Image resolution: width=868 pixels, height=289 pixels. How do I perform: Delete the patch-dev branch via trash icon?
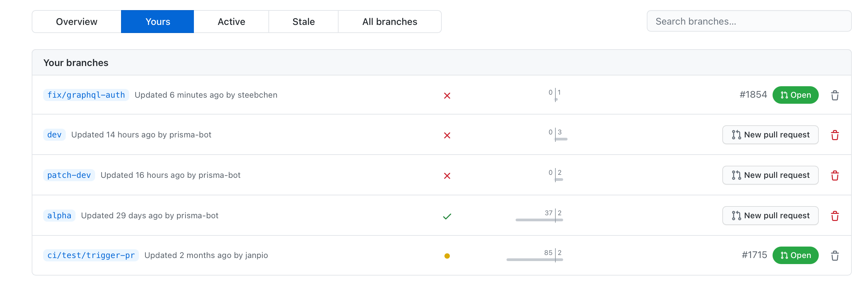[x=835, y=175]
